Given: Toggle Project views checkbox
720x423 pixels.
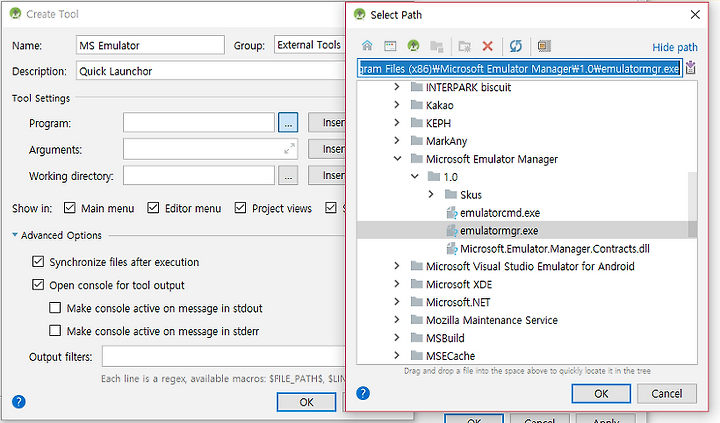Looking at the screenshot, I should point(240,208).
